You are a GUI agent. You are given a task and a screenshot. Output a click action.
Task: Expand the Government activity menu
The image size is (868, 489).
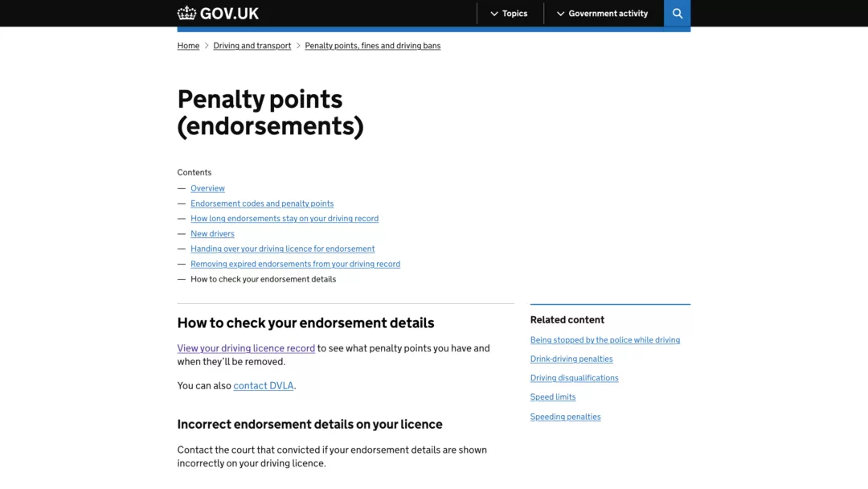coord(602,14)
